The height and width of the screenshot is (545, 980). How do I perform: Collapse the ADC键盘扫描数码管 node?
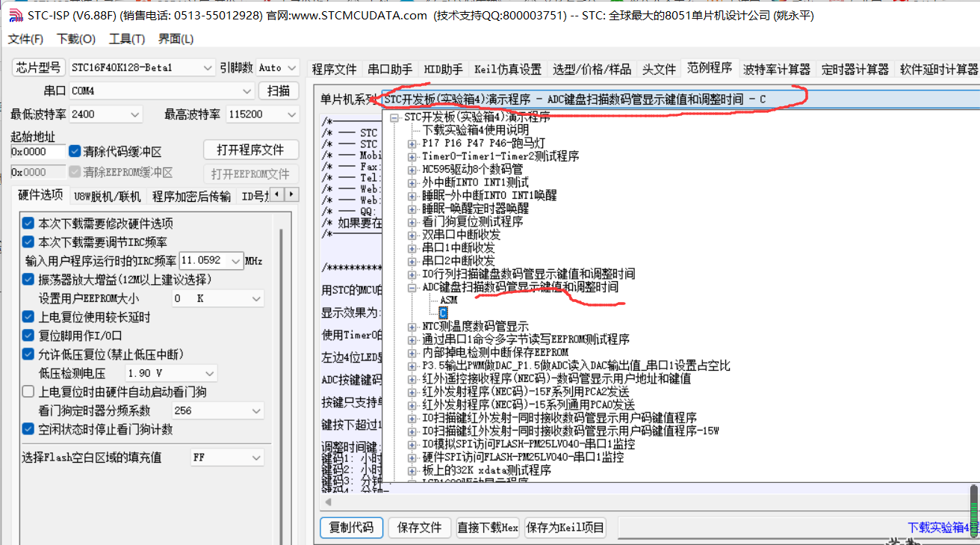click(x=412, y=287)
